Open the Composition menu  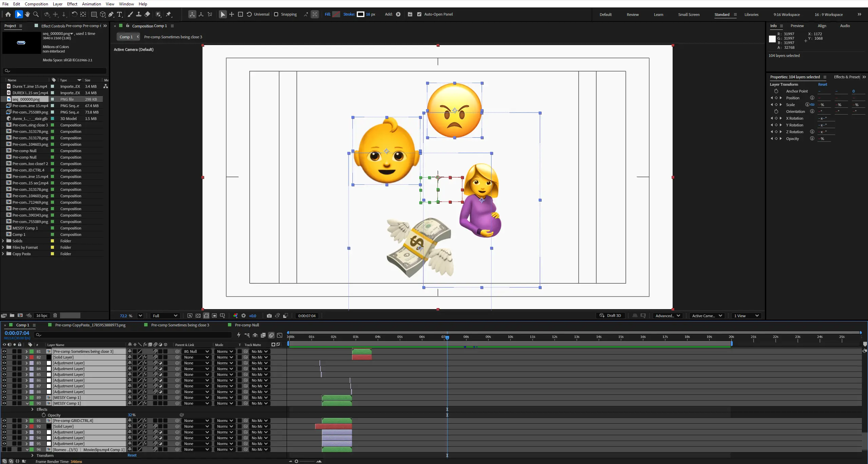coord(36,4)
